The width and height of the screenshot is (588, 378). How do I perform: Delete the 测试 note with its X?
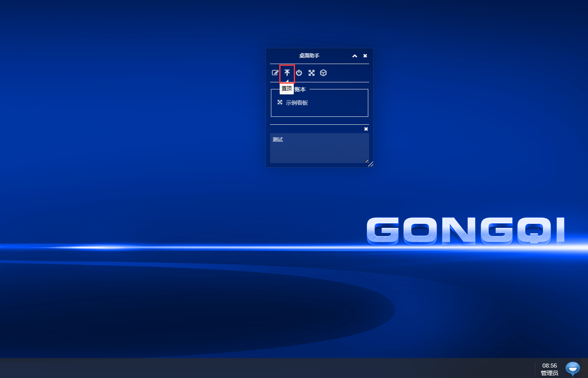click(x=366, y=129)
